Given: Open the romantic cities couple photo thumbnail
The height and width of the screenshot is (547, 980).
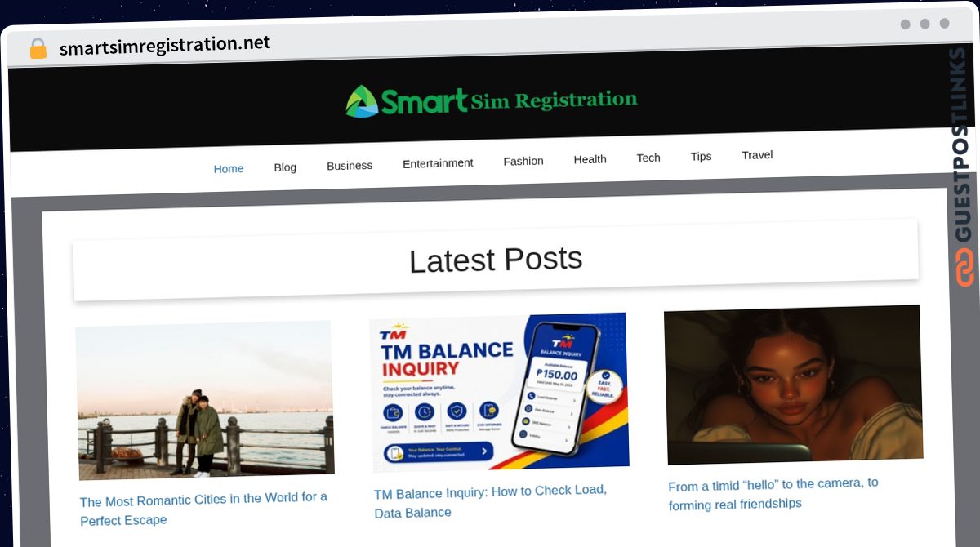Looking at the screenshot, I should point(205,400).
